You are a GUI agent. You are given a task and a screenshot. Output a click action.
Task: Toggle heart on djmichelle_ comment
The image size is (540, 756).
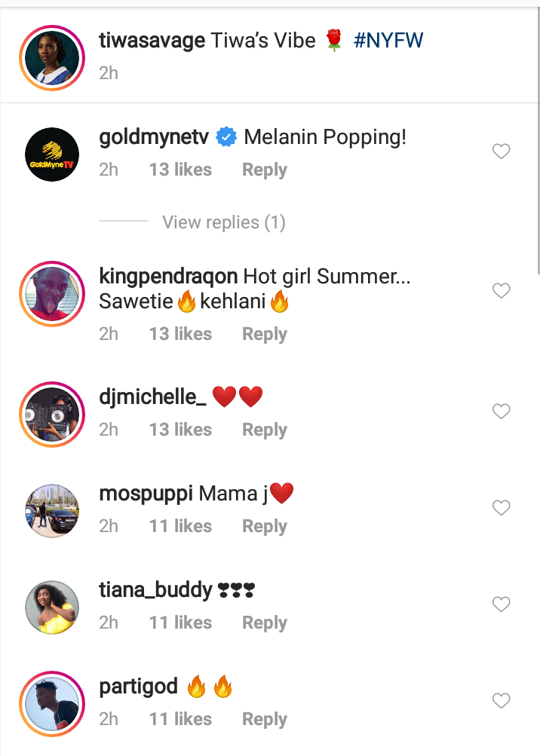click(501, 411)
